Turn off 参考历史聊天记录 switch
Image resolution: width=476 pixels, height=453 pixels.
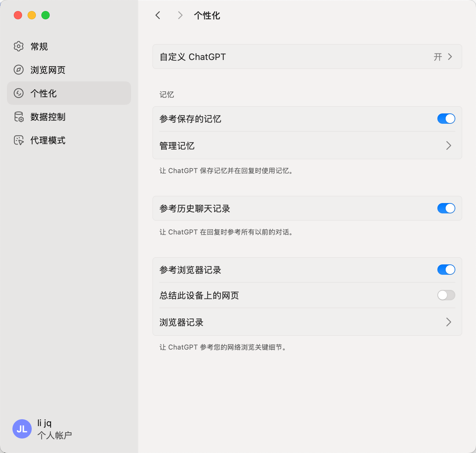tap(446, 208)
